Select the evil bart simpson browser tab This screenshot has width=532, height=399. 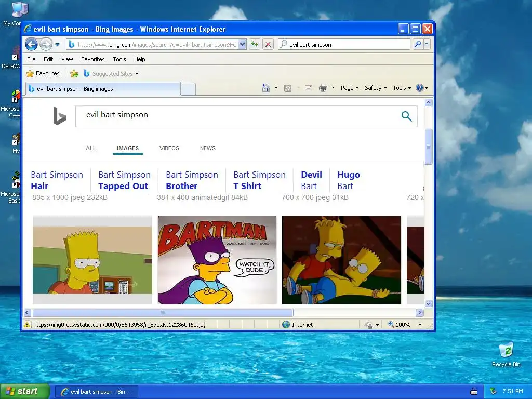(102, 88)
